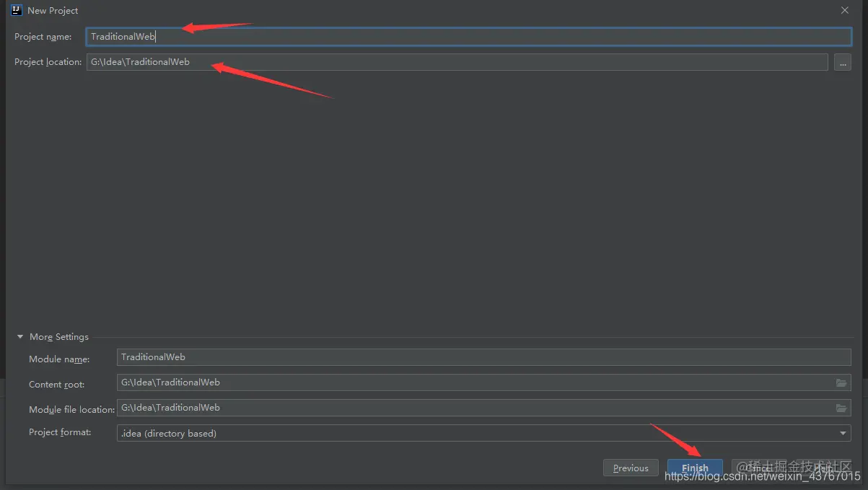Click the Project location label
Image resolution: width=868 pixels, height=490 pixels.
pyautogui.click(x=48, y=62)
